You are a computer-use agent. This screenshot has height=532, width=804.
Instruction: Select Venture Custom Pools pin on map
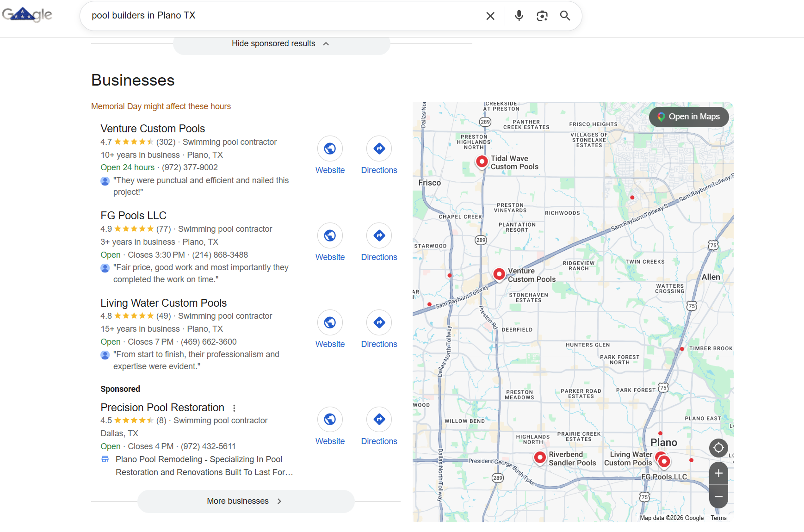pyautogui.click(x=499, y=274)
